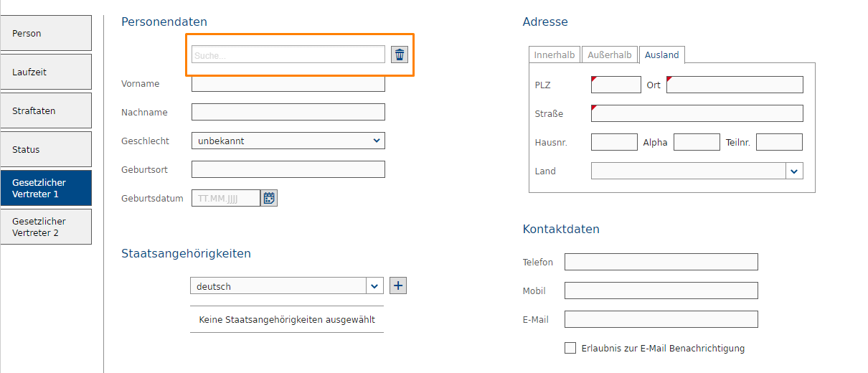Image resolution: width=868 pixels, height=373 pixels.
Task: Open the Staatsangehörigkeiten deutsch dropdown
Action: click(x=374, y=286)
